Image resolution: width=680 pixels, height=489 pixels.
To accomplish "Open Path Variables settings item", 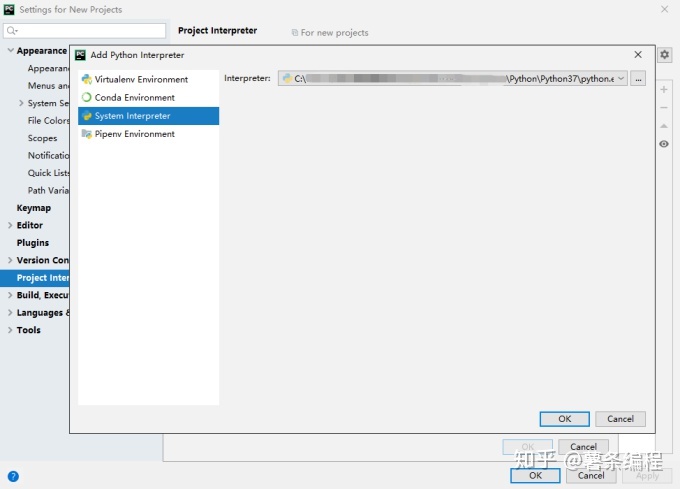I will click(x=48, y=190).
